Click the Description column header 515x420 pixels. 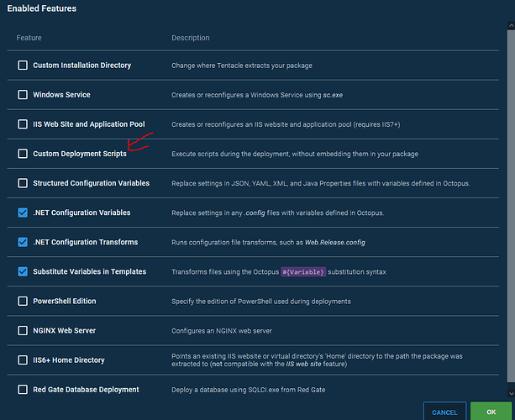click(x=191, y=38)
